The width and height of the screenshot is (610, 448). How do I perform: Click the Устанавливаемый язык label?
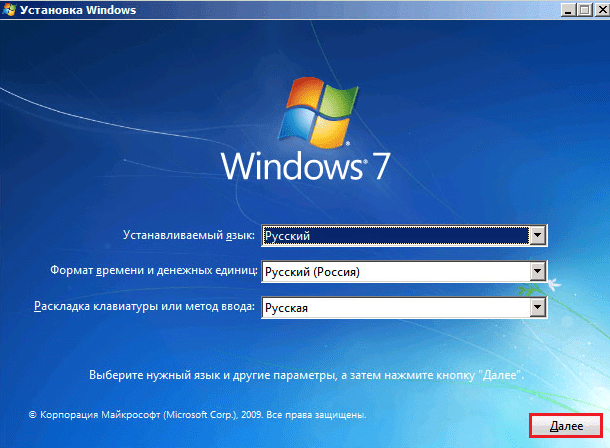(189, 235)
